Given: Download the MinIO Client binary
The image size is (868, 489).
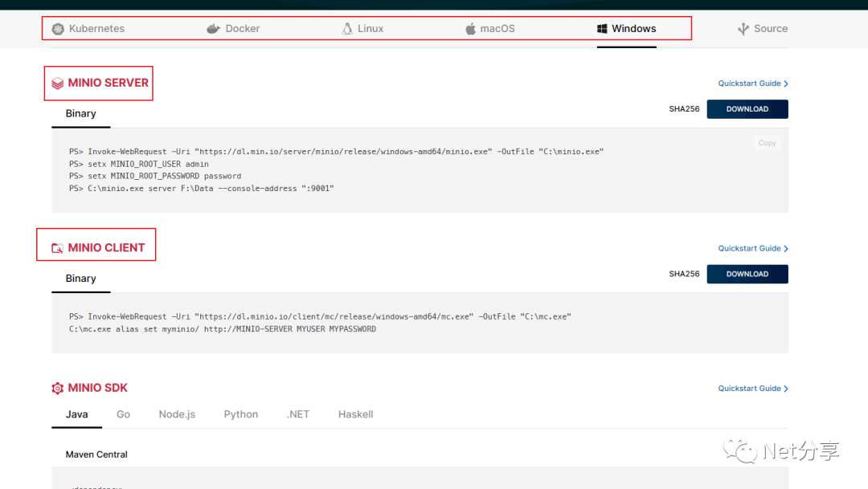Looking at the screenshot, I should pyautogui.click(x=747, y=274).
